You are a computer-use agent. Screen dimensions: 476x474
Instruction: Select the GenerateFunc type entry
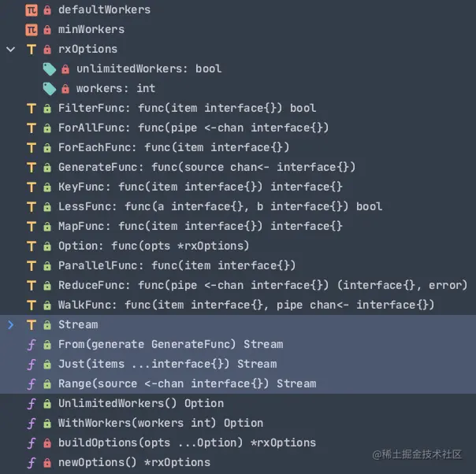click(x=206, y=167)
